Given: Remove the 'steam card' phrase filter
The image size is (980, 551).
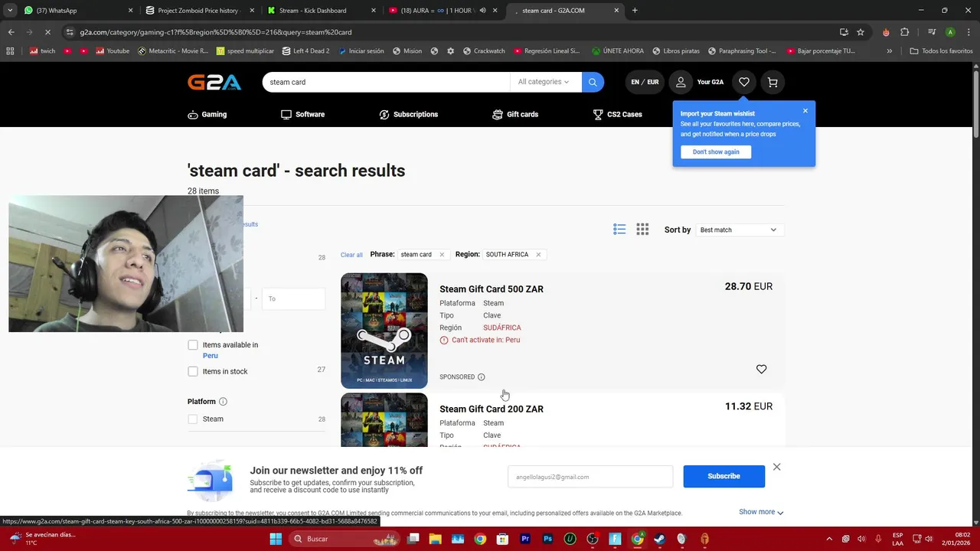Looking at the screenshot, I should pyautogui.click(x=442, y=255).
